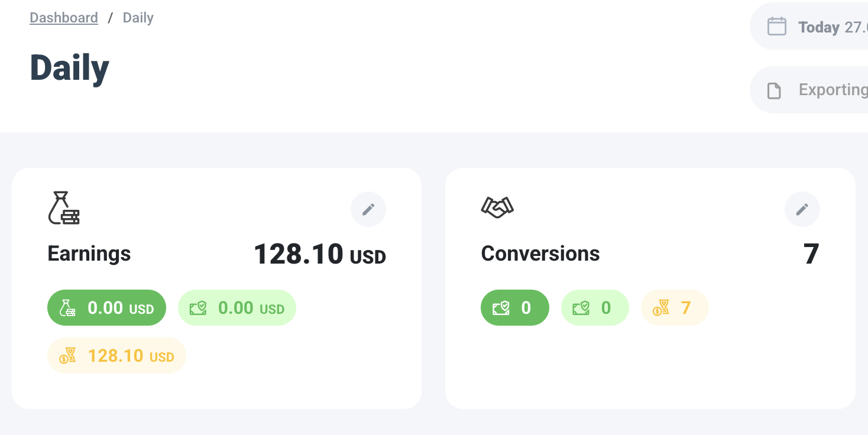The height and width of the screenshot is (435, 868).
Task: Select the dark green 0.00 USD earnings badge
Action: click(106, 307)
